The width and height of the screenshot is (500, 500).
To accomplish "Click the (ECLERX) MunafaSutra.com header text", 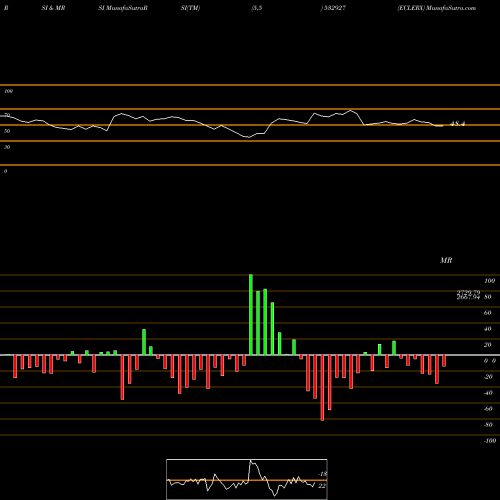I will 436,8.
